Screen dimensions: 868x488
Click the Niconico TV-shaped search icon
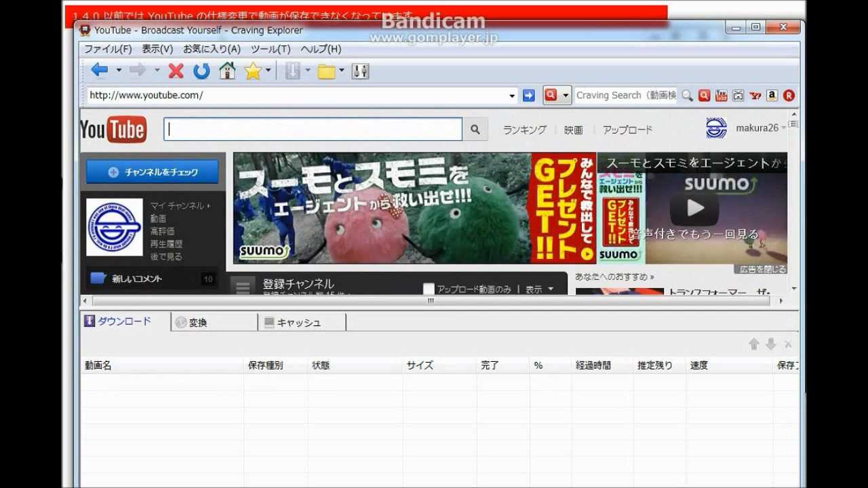(738, 96)
